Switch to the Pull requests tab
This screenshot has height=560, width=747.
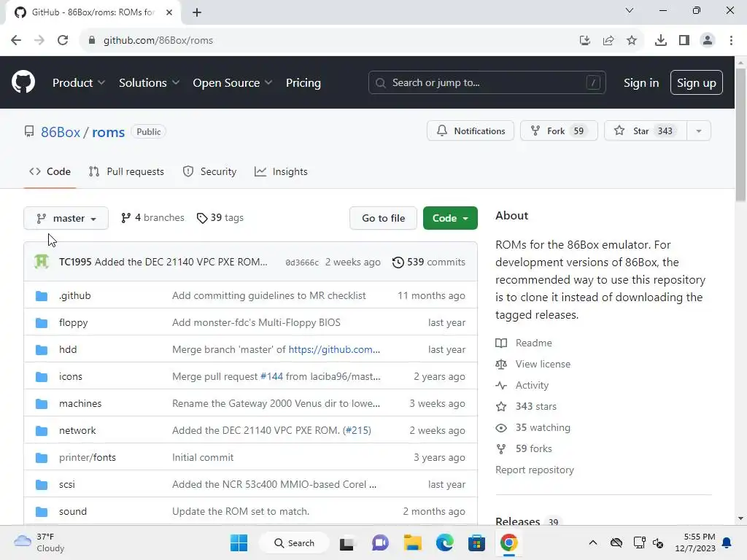[x=126, y=171]
